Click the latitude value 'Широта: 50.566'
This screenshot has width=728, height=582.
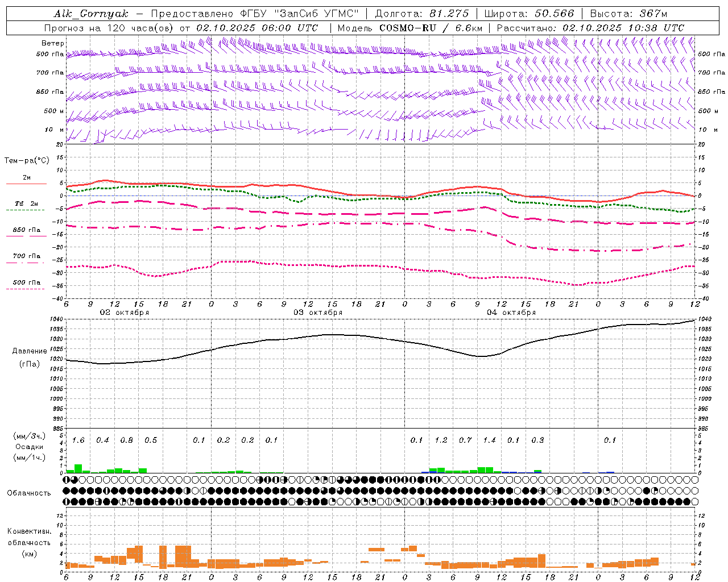[529, 14]
